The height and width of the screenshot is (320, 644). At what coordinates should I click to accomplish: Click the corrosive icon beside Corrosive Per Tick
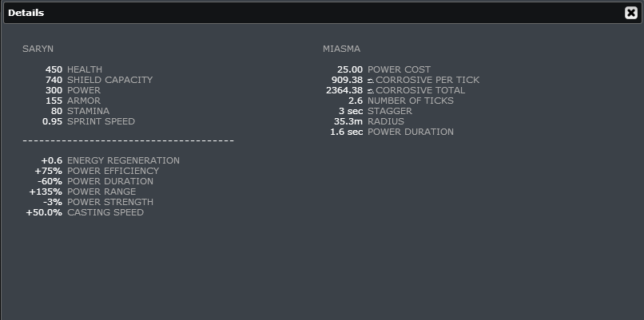[x=371, y=81]
